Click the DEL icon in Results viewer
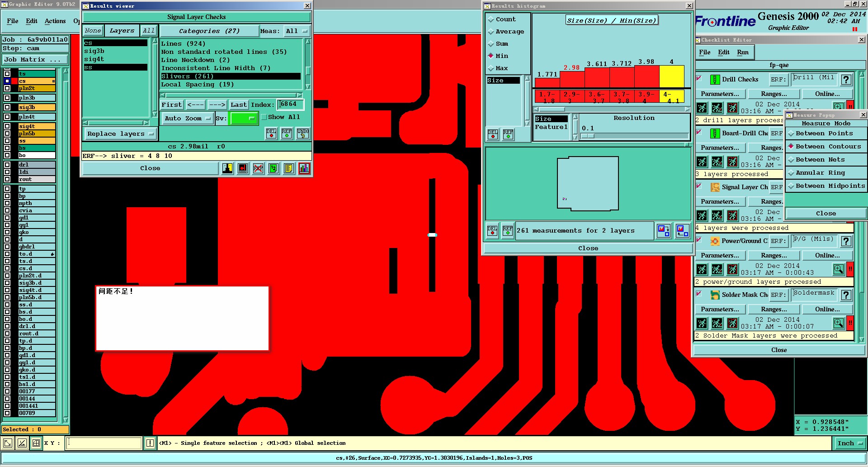This screenshot has height=467, width=868. tap(271, 133)
